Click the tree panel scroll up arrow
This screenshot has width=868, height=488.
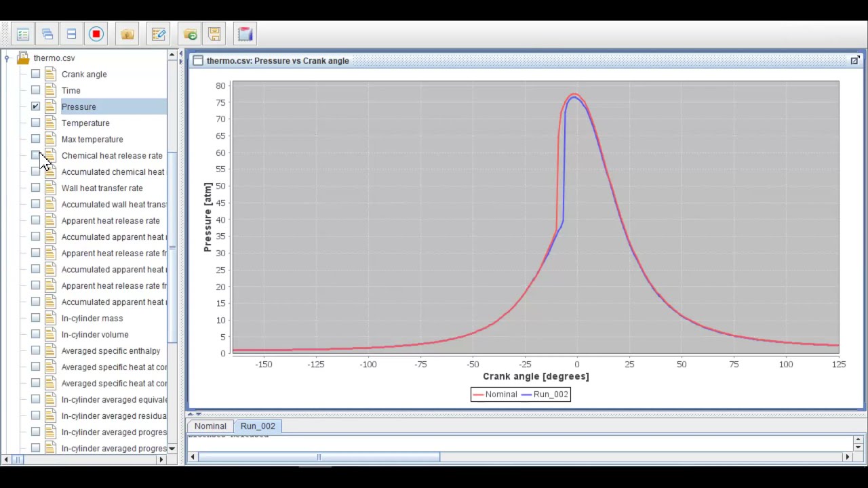pyautogui.click(x=172, y=54)
